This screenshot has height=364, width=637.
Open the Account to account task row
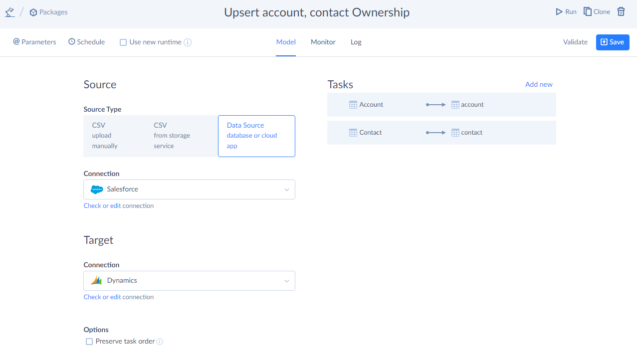[x=441, y=105]
